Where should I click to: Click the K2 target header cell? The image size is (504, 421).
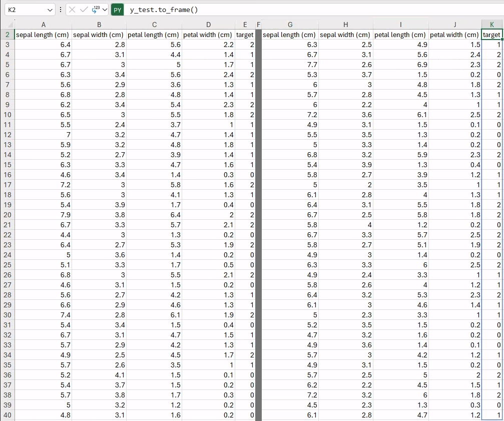(491, 35)
